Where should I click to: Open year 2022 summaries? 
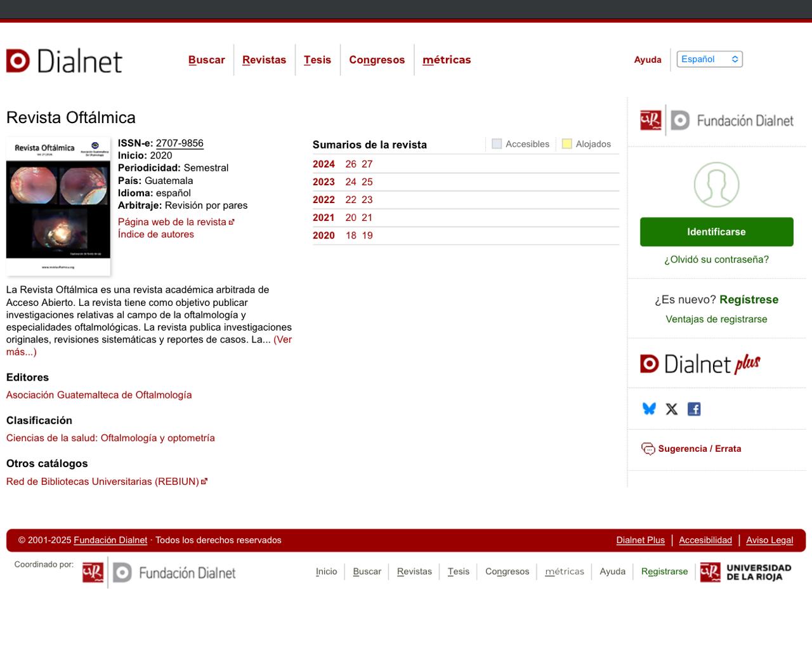324,200
